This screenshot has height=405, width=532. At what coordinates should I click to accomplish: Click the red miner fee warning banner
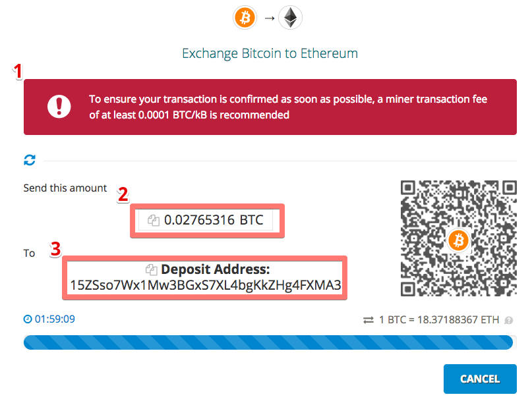pos(270,107)
